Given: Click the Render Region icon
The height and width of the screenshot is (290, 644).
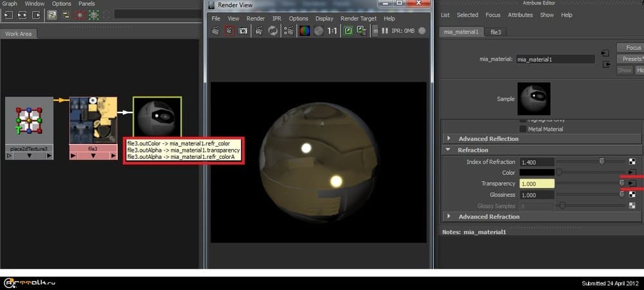Looking at the screenshot, I should pos(229,30).
